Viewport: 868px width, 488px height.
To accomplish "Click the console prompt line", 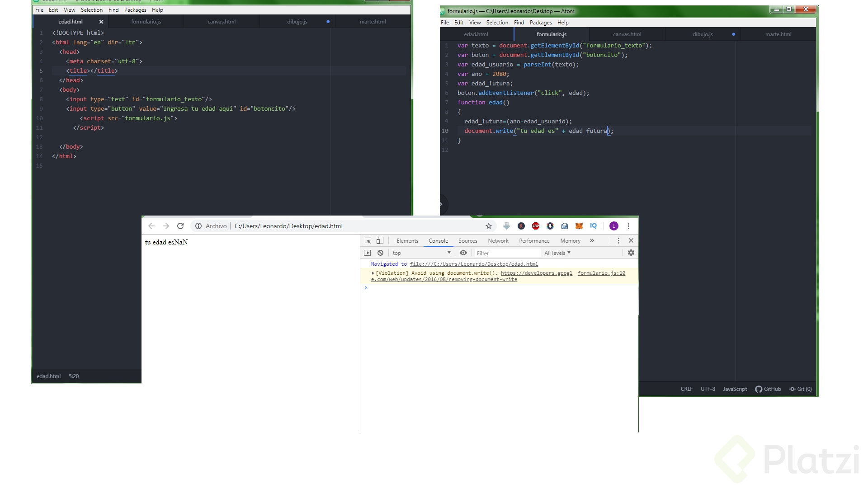I will [499, 288].
